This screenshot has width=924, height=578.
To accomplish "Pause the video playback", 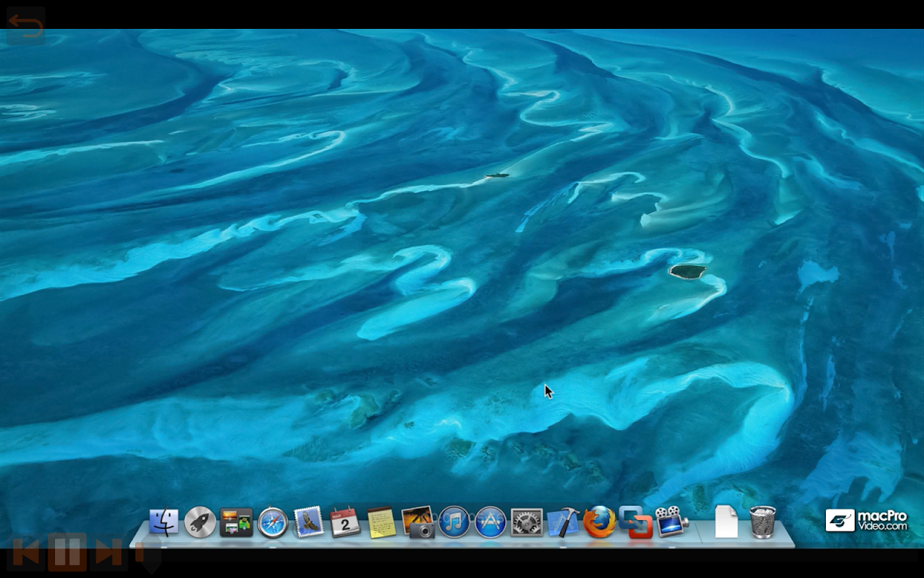I will (67, 553).
